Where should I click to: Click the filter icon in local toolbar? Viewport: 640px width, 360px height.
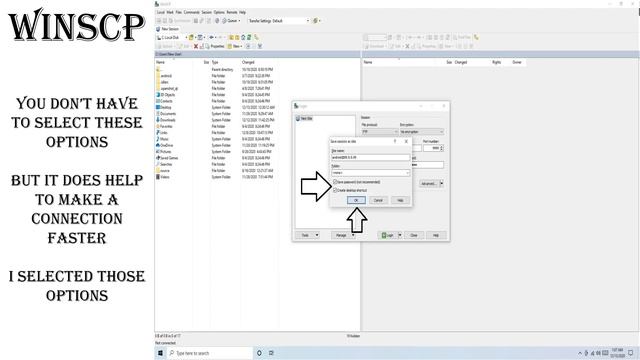tap(200, 38)
